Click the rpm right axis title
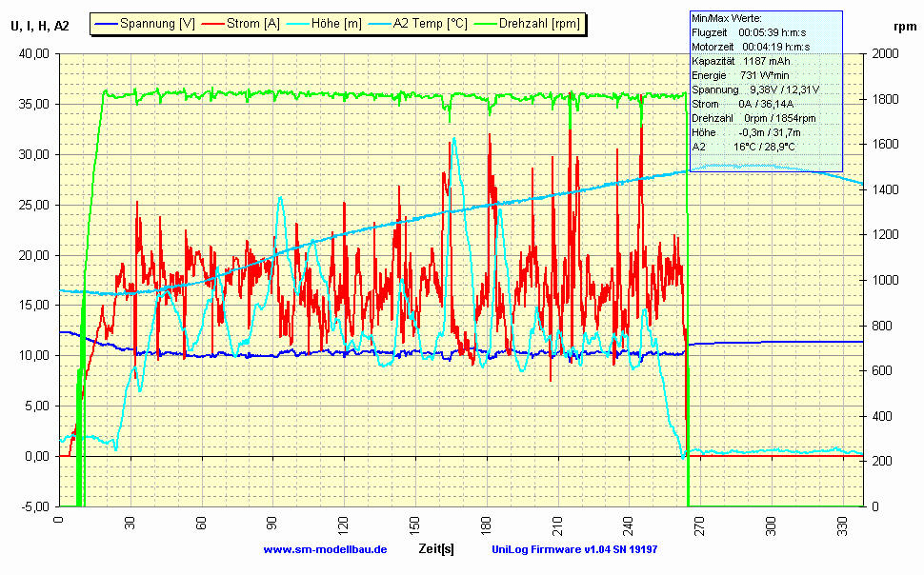This screenshot has height=575, width=924. (905, 27)
